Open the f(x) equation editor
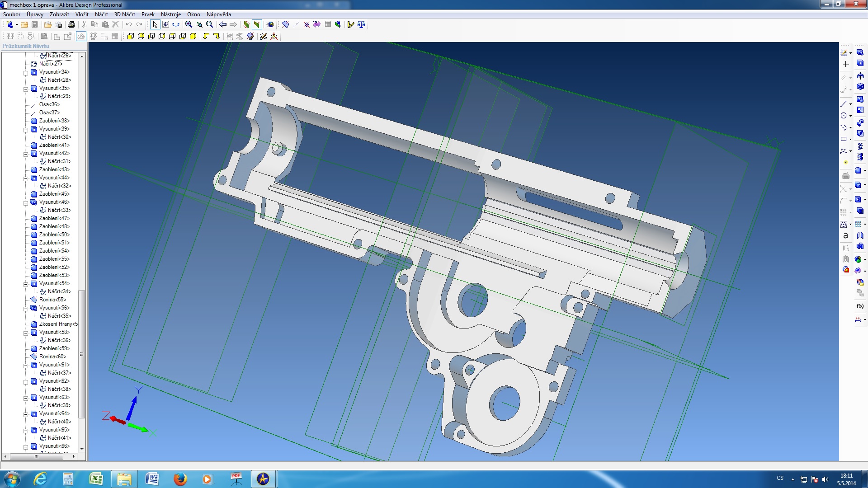This screenshot has height=488, width=868. (860, 306)
